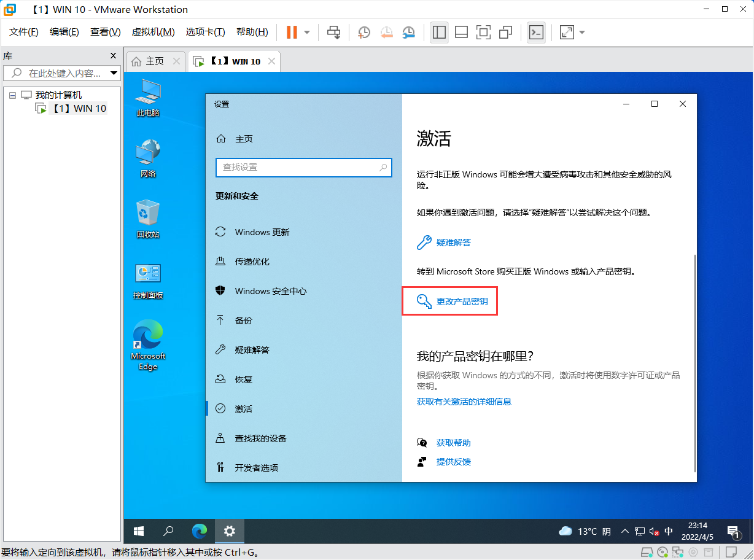Click 更改产品密钥 link
The height and width of the screenshot is (560, 754).
tap(453, 301)
